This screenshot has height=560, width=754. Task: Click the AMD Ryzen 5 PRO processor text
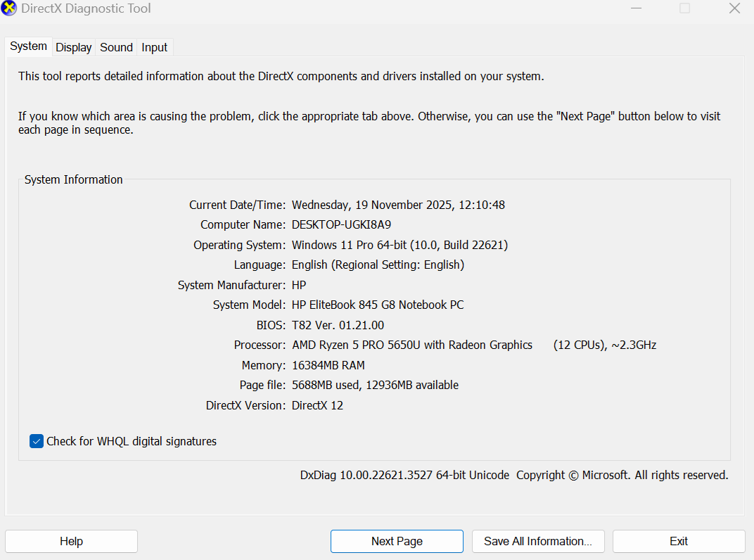(x=411, y=345)
